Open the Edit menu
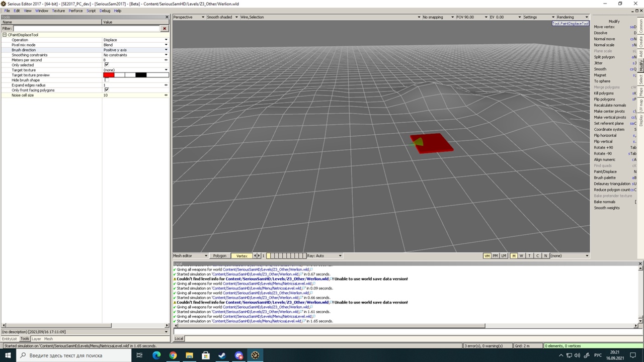 17,11
